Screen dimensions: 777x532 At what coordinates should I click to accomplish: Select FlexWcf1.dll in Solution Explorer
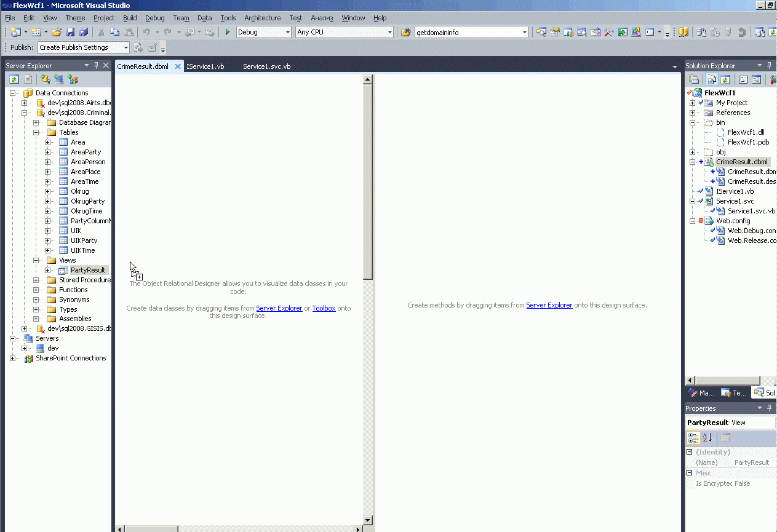pyautogui.click(x=746, y=132)
